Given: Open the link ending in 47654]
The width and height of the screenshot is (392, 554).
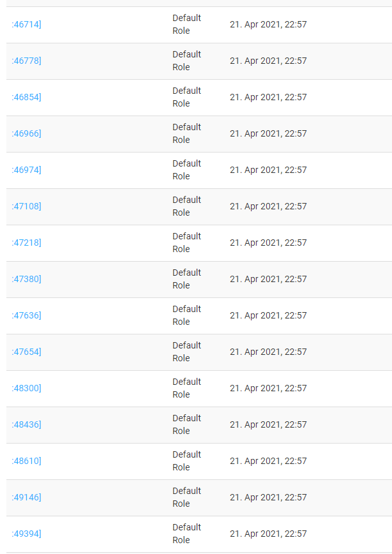Looking at the screenshot, I should [27, 352].
